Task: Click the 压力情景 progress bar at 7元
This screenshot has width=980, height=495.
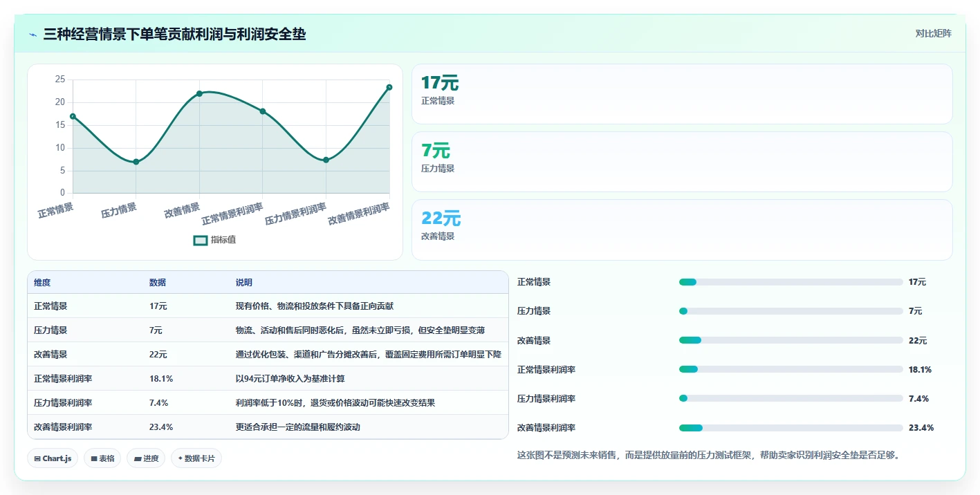Action: [791, 311]
